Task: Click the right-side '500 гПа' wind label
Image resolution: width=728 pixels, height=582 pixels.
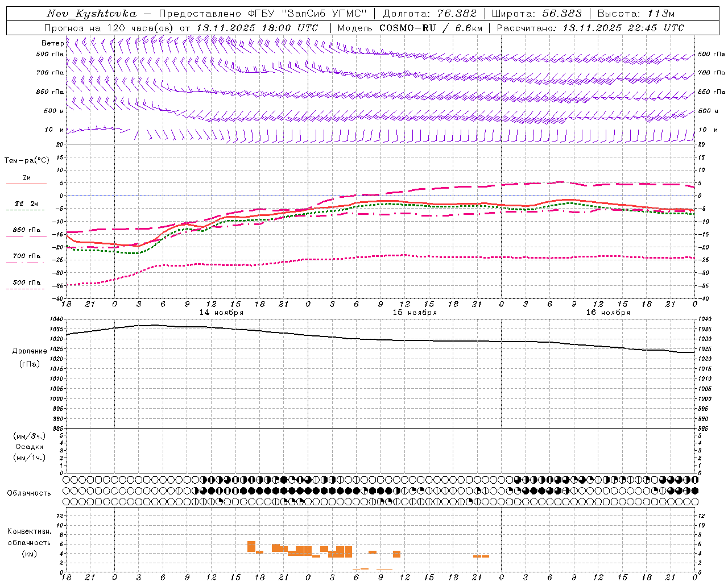Action: (712, 54)
